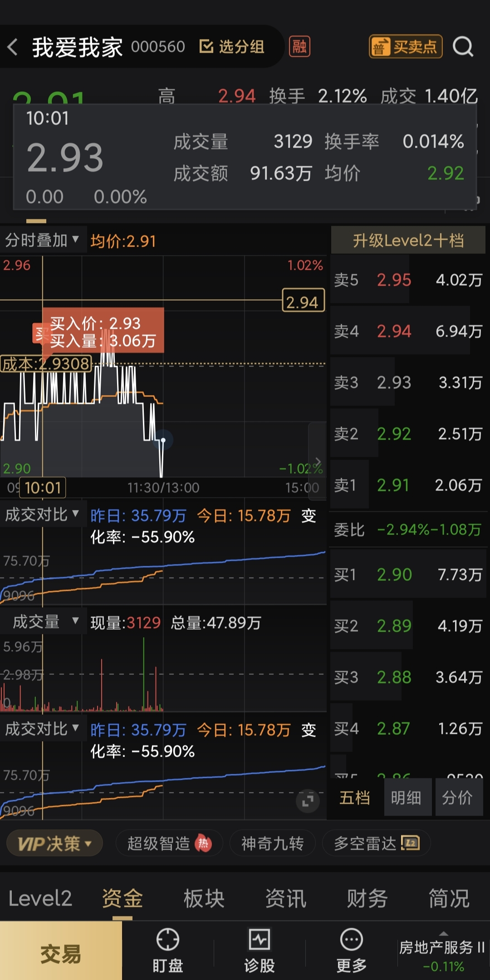Image resolution: width=490 pixels, height=980 pixels.
Task: Tap the current price dot on chart
Action: [x=163, y=440]
